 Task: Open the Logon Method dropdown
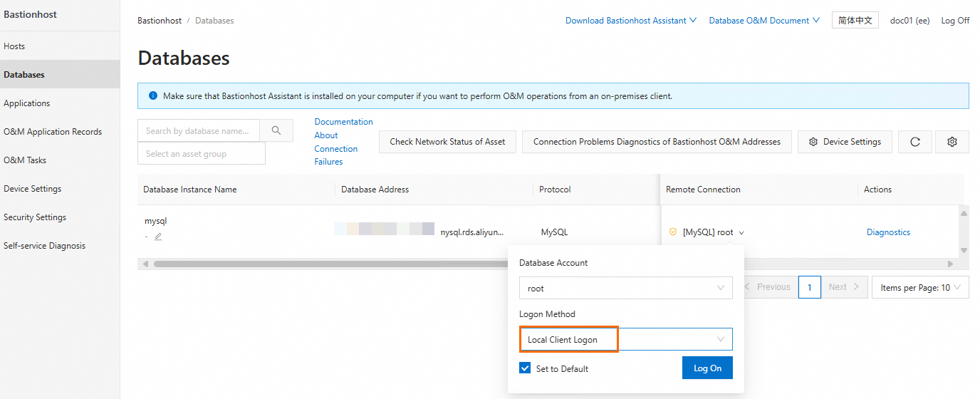[x=625, y=339]
